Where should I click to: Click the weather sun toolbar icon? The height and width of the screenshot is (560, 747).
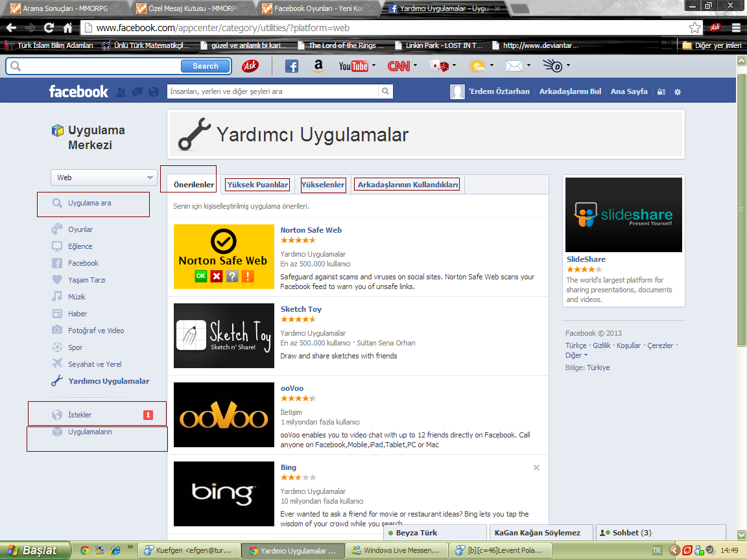pyautogui.click(x=477, y=65)
